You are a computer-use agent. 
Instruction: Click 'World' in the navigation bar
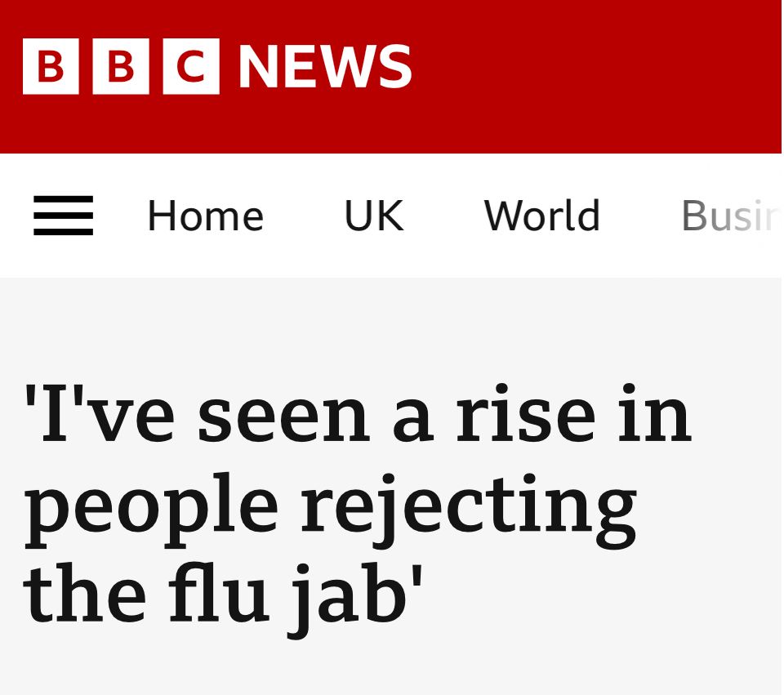click(x=542, y=216)
